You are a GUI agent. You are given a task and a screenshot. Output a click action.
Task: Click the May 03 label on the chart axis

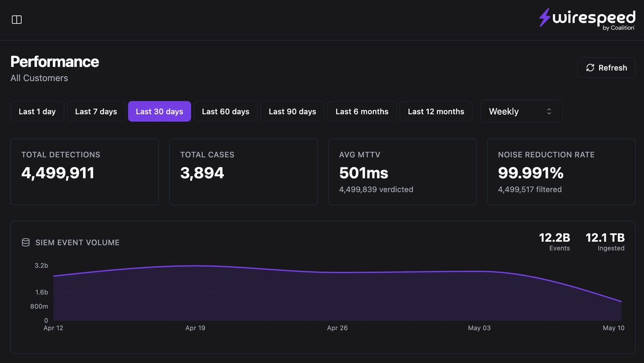click(x=479, y=328)
